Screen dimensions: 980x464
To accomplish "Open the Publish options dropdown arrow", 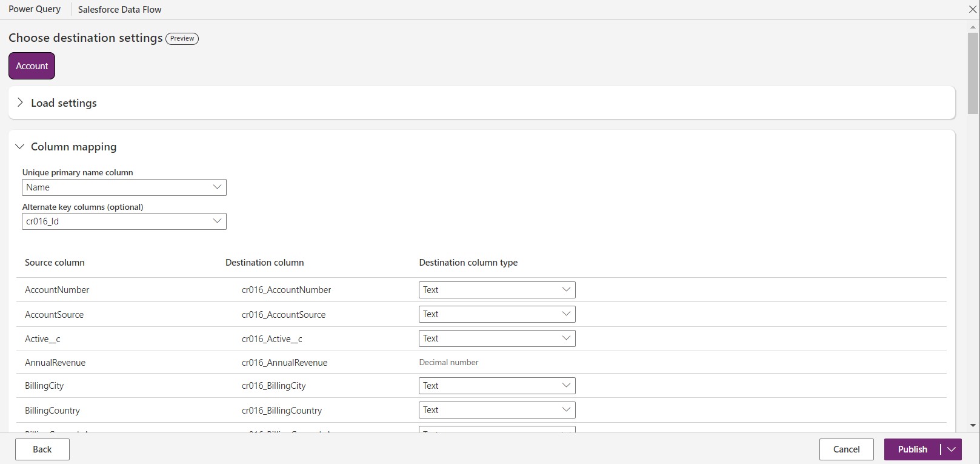I will click(952, 449).
